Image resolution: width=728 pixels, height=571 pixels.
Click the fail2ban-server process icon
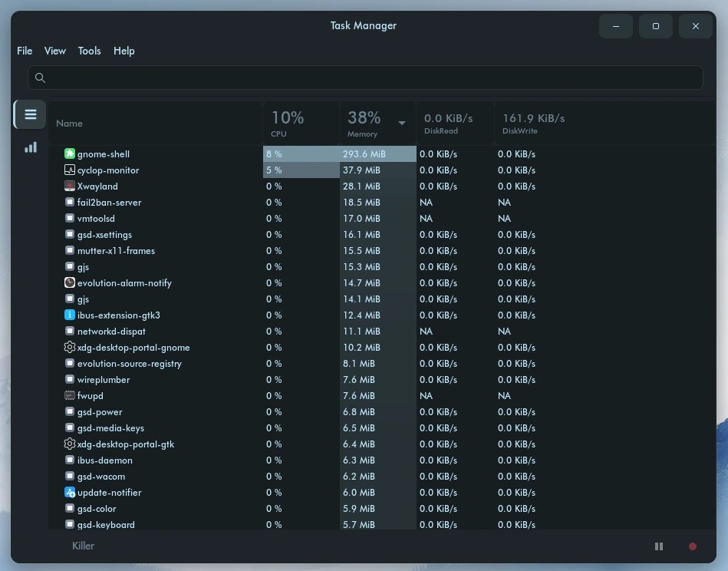[70, 202]
